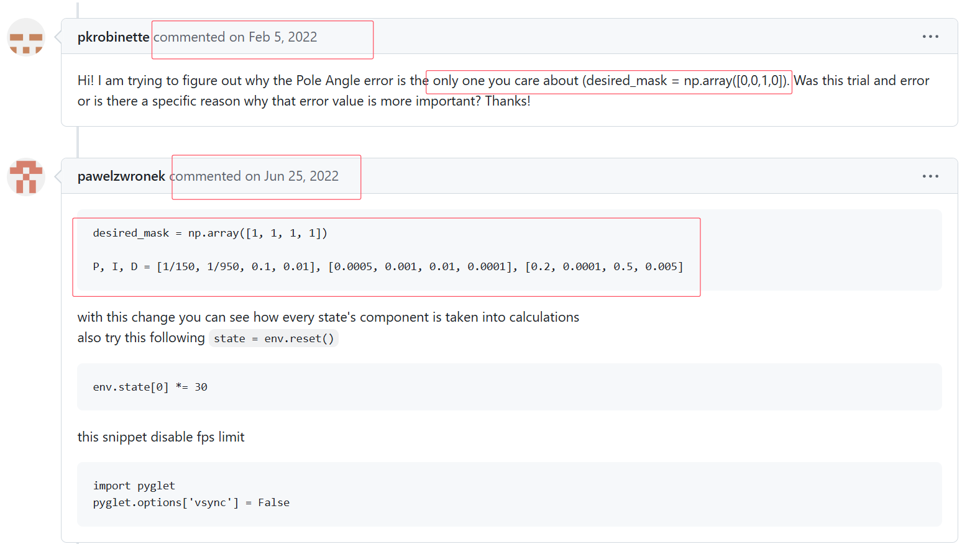Open the Feb 5, 2022 comment timestamp link

pos(283,37)
